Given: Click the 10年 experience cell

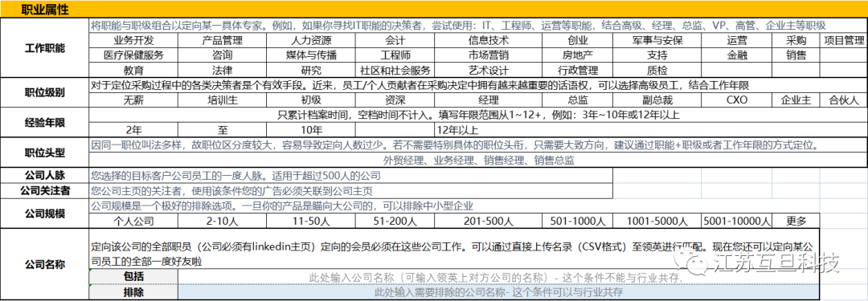Looking at the screenshot, I should click(310, 131).
